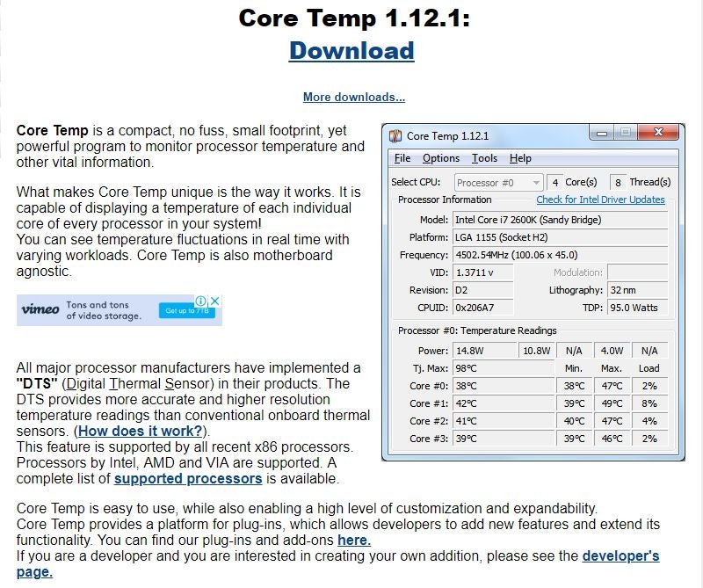Open the More downloads... link
This screenshot has height=588, width=703.
pyautogui.click(x=354, y=97)
